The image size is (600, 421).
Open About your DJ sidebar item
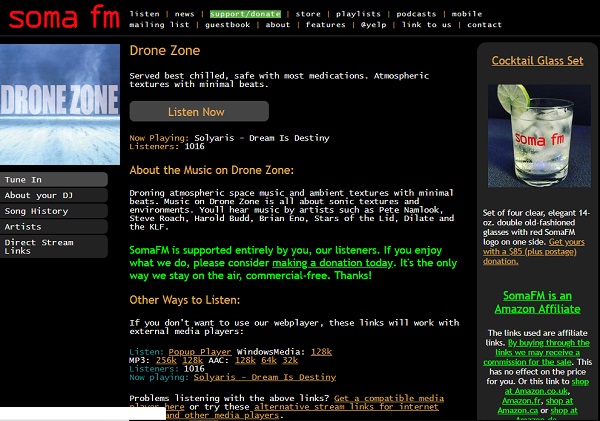(54, 196)
